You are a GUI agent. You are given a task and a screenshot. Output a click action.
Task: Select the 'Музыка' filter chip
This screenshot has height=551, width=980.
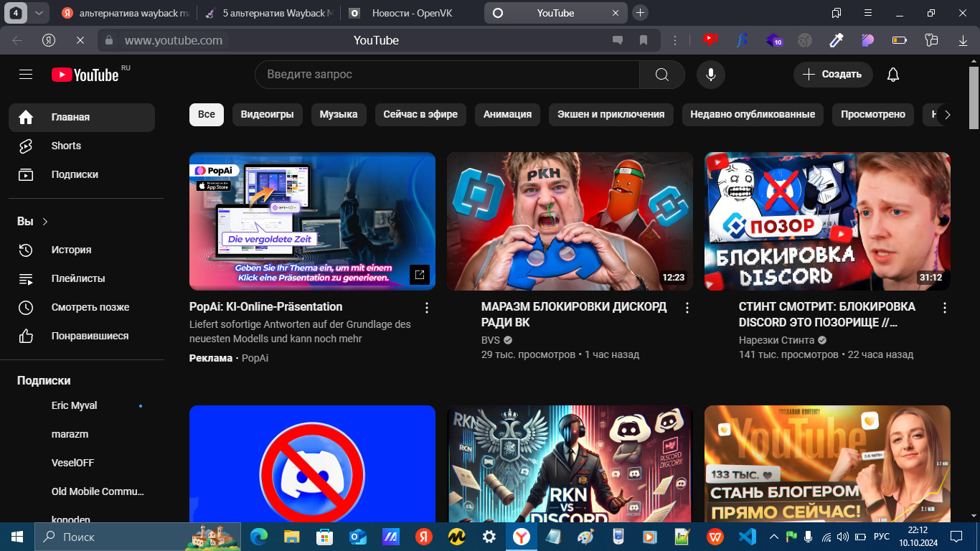(x=339, y=114)
